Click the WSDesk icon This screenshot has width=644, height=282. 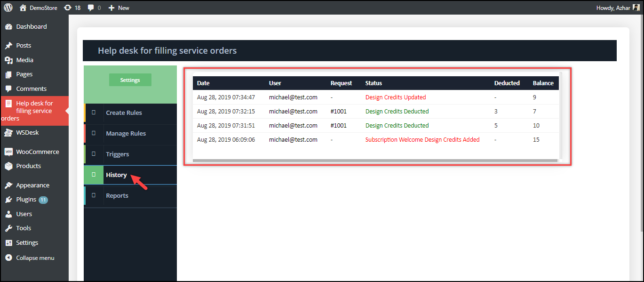pos(8,133)
